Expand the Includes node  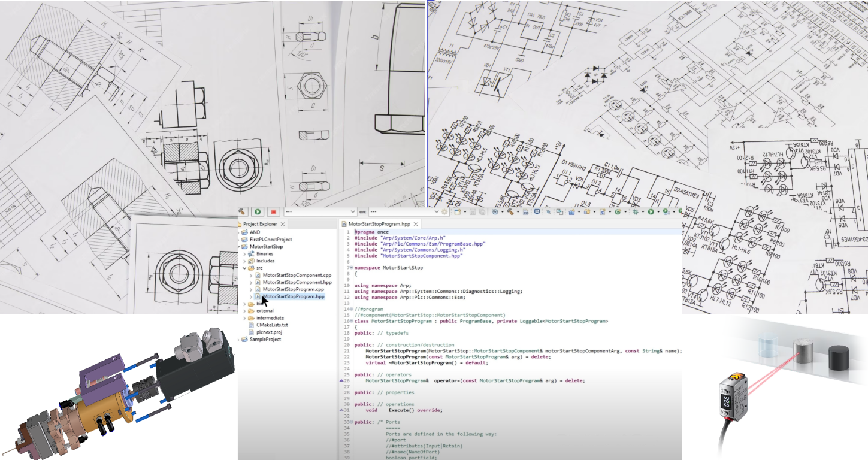pyautogui.click(x=244, y=261)
